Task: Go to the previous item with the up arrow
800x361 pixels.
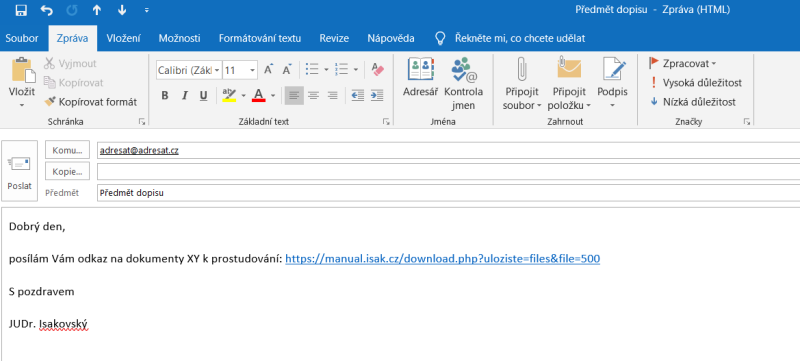Action: point(97,10)
